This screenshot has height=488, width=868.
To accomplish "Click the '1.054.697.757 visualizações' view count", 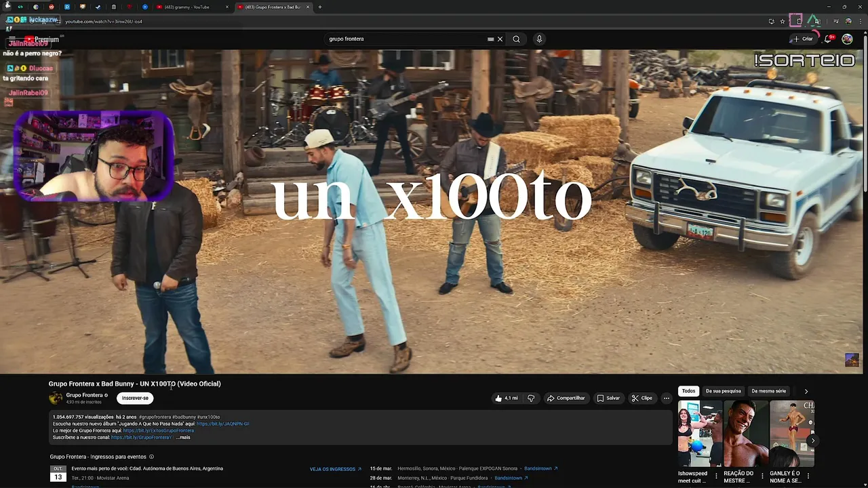I will pyautogui.click(x=83, y=417).
